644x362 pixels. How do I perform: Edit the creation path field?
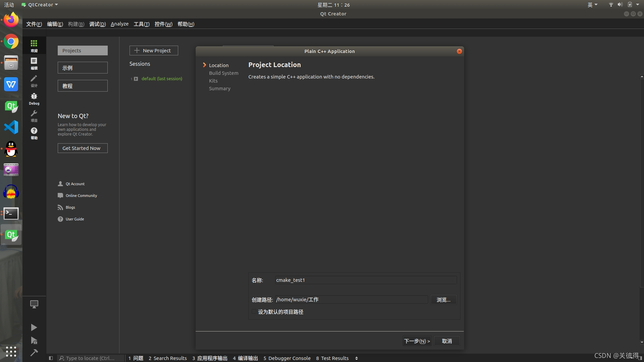pos(351,300)
